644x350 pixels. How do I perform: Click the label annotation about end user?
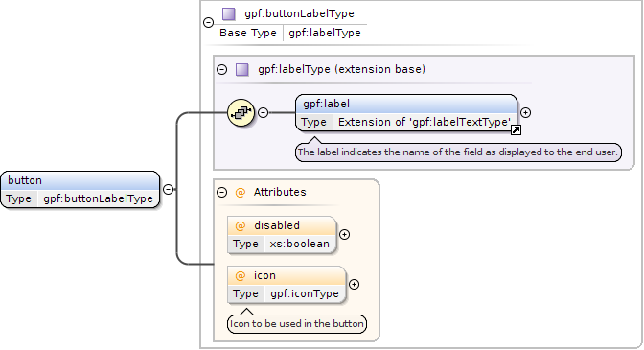pos(458,152)
